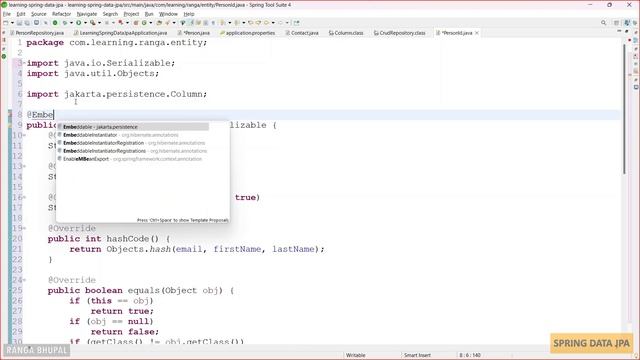Switch to application.properties tab
The height and width of the screenshot is (360, 640).
pos(247,33)
